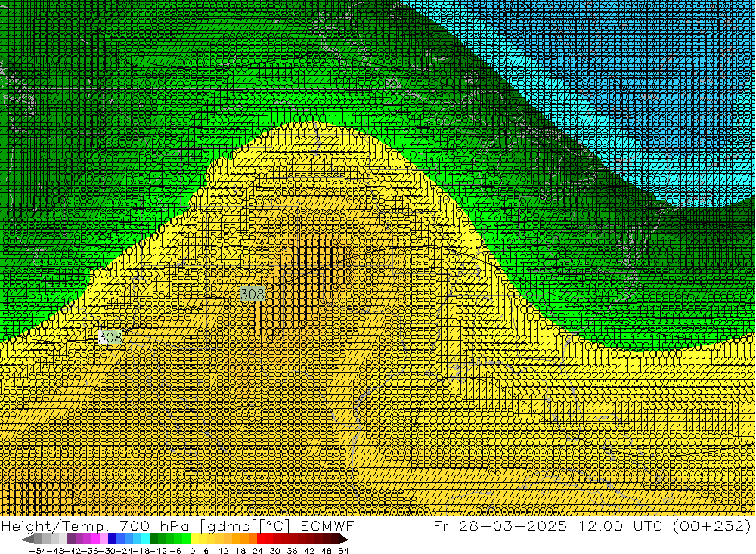Click the '24' legend value
Viewport: 756px width, 554px height.
coord(258,551)
